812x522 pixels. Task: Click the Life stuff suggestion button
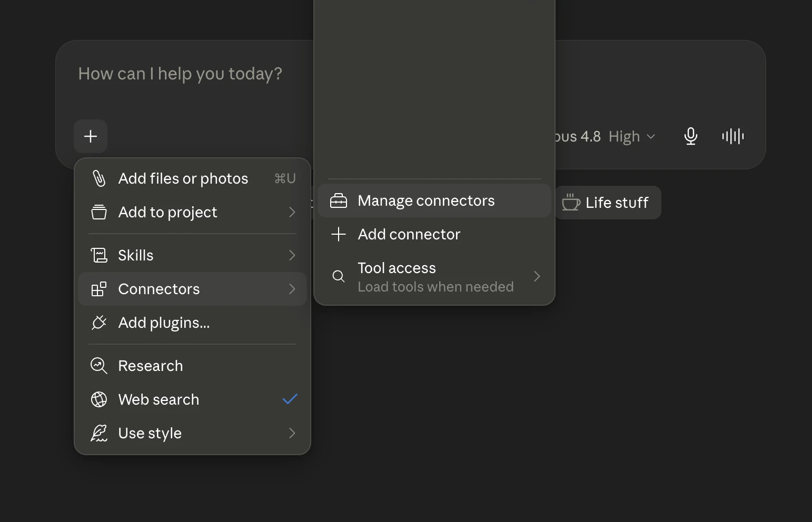click(x=608, y=203)
